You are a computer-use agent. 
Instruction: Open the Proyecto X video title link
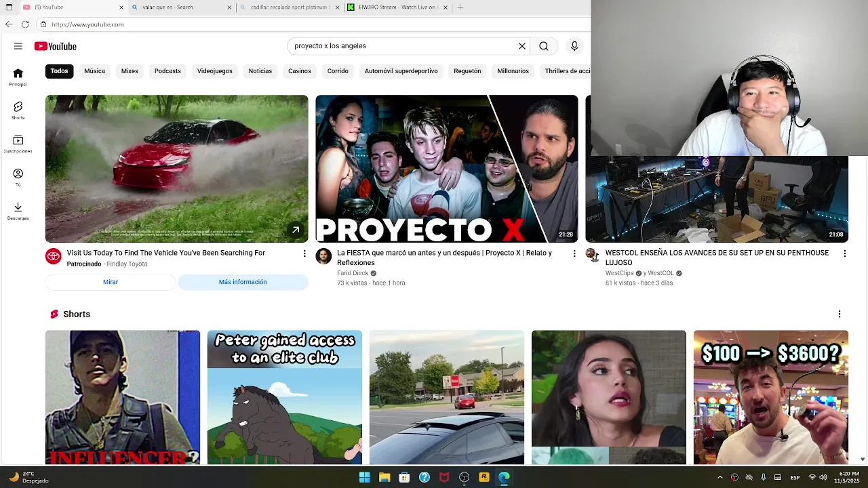444,258
